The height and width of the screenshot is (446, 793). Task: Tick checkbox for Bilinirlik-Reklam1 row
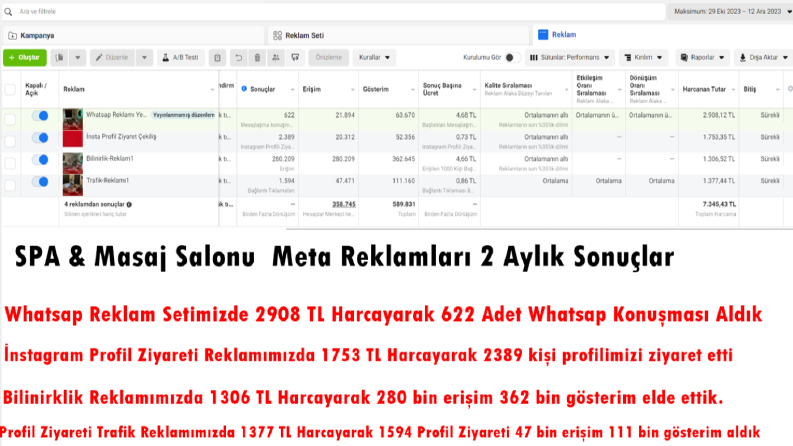pyautogui.click(x=10, y=163)
